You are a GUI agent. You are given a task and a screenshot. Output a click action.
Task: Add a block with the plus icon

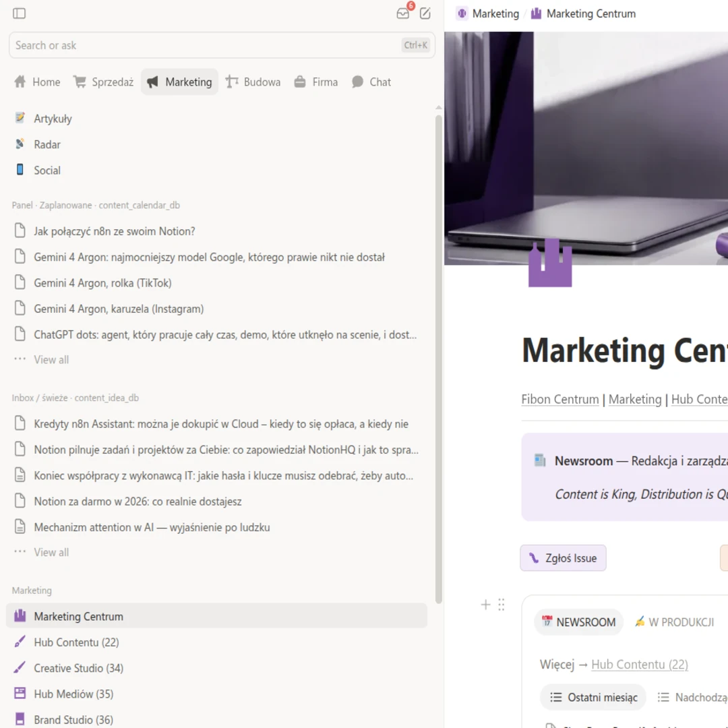click(485, 605)
